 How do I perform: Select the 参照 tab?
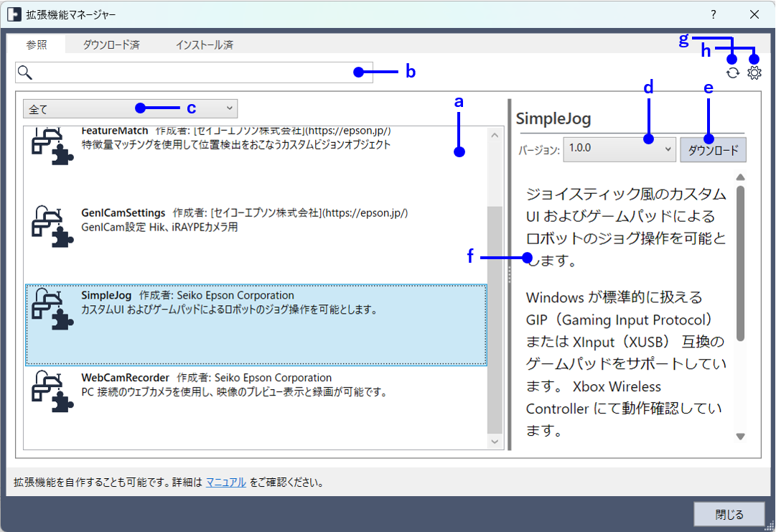[x=37, y=45]
